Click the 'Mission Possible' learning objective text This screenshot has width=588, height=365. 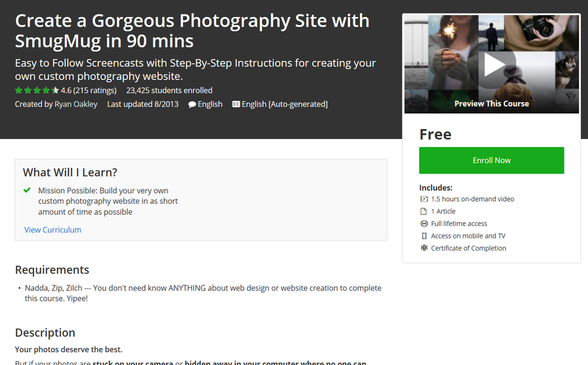(108, 201)
